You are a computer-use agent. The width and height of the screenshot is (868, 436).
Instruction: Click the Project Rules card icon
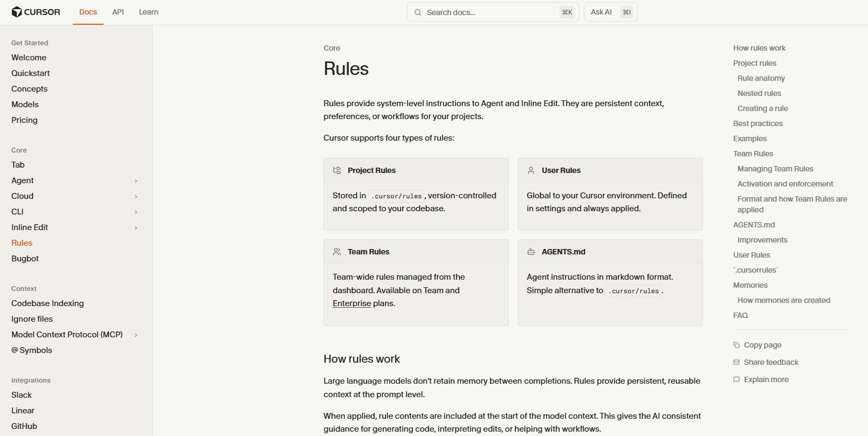337,170
